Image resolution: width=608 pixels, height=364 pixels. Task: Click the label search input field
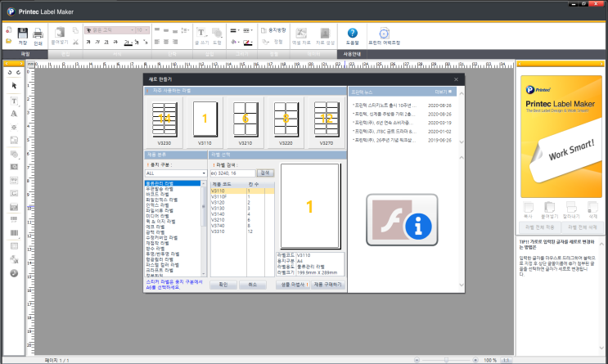232,173
